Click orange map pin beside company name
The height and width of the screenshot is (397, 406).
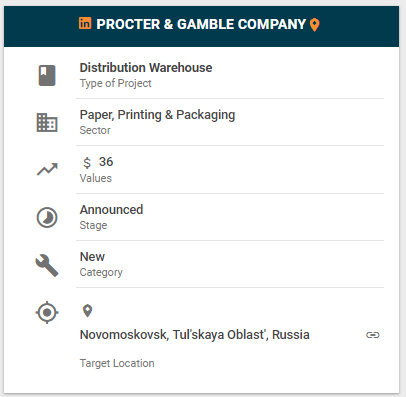(x=314, y=25)
